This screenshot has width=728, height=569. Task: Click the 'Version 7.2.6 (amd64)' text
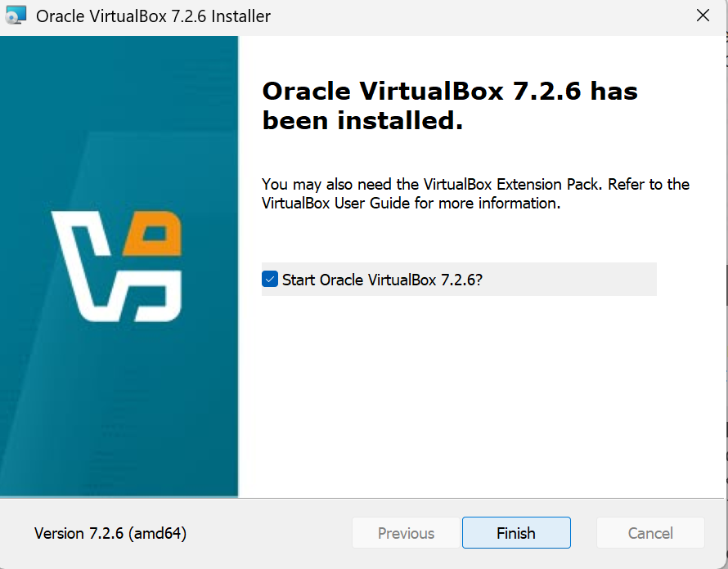pyautogui.click(x=110, y=533)
